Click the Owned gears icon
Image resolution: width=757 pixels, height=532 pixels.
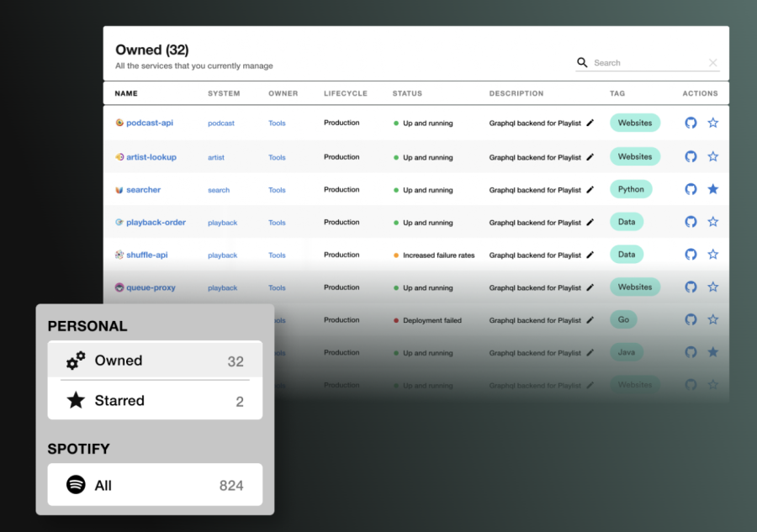click(76, 361)
